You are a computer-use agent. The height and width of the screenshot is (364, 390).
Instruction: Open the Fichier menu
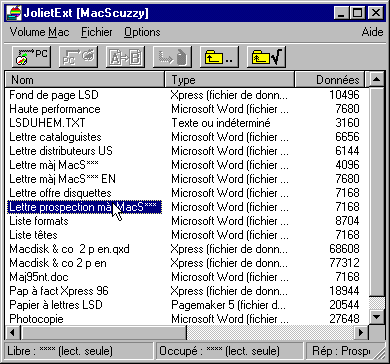[x=97, y=32]
